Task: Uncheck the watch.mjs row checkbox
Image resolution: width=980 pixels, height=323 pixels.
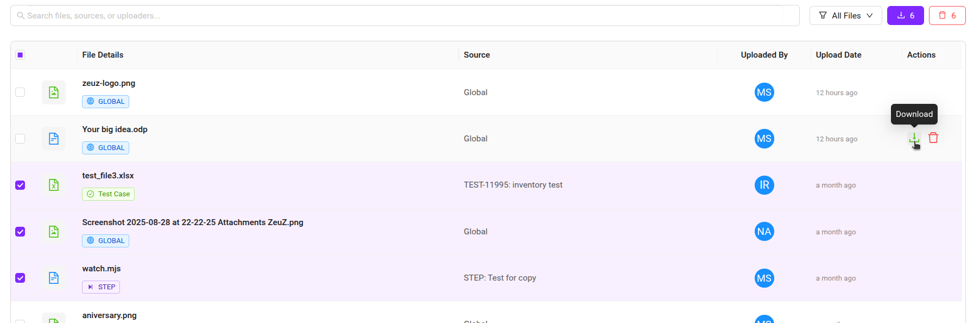Action: tap(20, 278)
